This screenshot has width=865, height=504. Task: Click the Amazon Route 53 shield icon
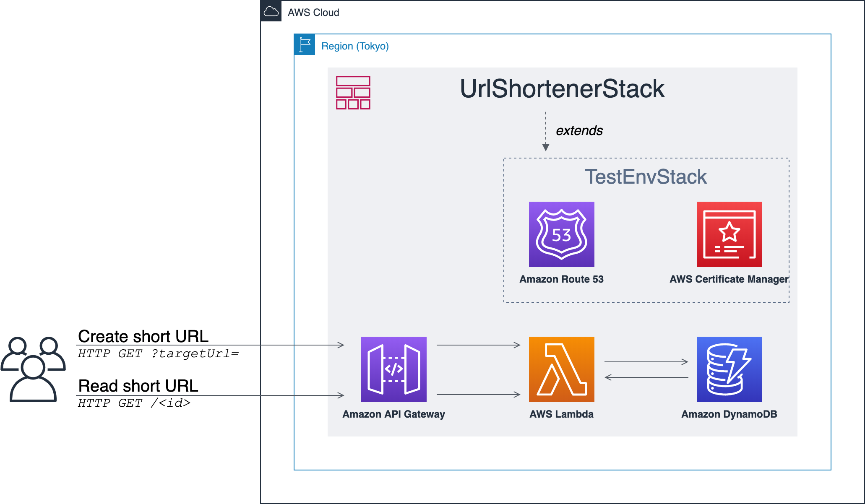pos(561,234)
